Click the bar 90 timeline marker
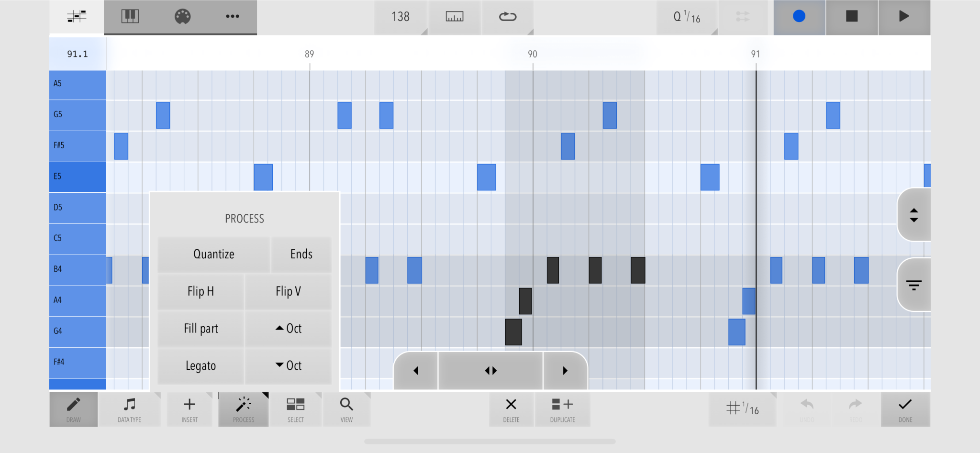 point(533,54)
